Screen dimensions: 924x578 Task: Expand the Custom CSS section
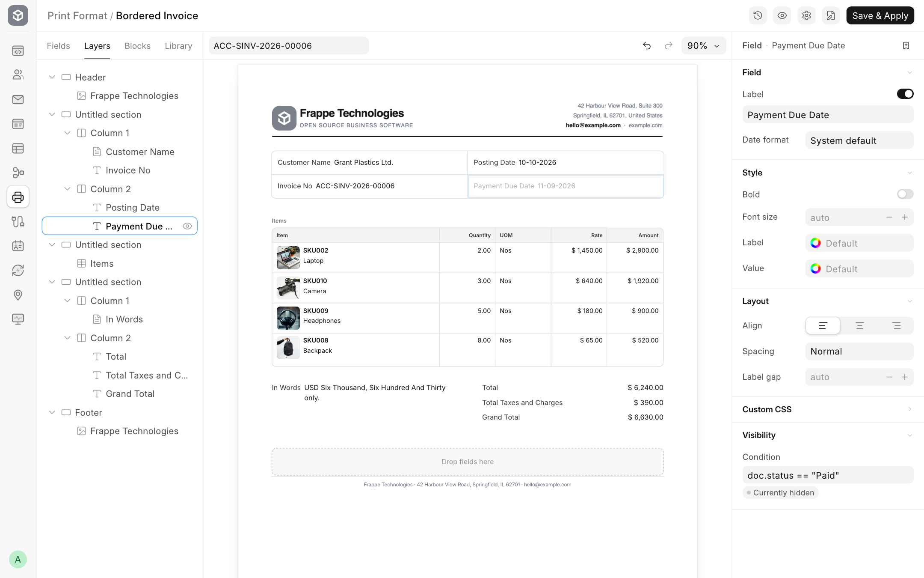coord(828,409)
